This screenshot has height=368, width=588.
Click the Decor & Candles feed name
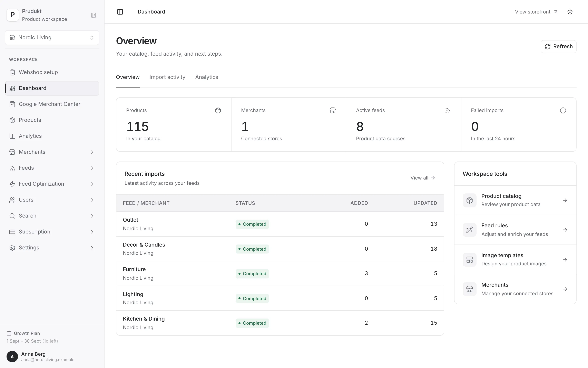click(x=144, y=245)
